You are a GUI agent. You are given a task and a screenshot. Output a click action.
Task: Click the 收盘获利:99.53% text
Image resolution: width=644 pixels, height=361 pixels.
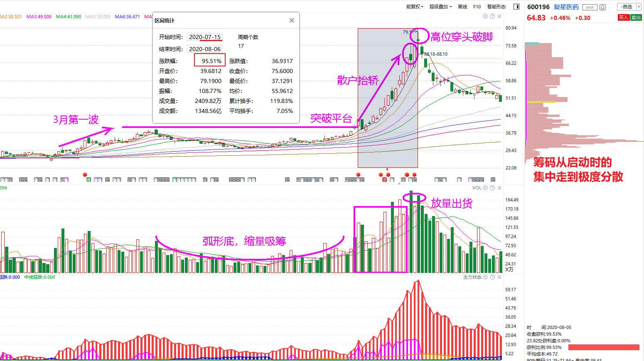pos(544,334)
